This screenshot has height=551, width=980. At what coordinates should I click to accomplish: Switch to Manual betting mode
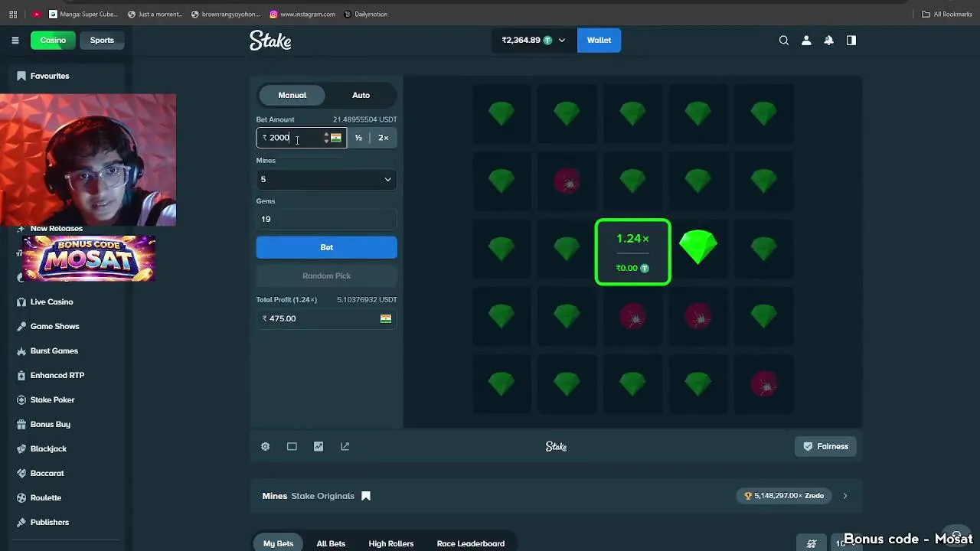[292, 95]
